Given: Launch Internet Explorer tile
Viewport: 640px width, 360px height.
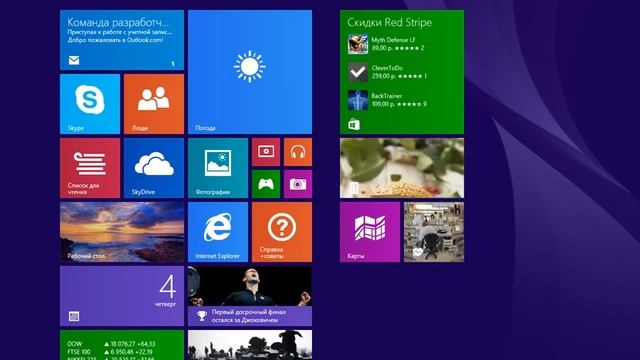Looking at the screenshot, I should click(x=218, y=232).
